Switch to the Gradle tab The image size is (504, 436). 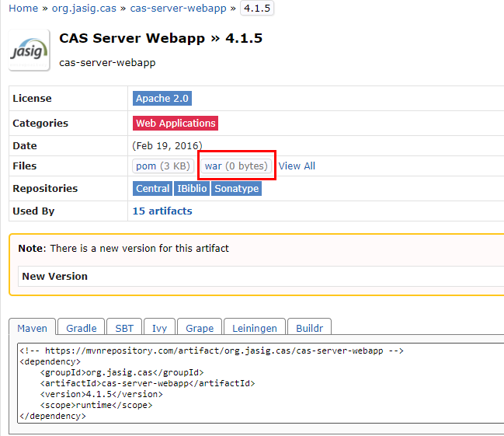[82, 328]
